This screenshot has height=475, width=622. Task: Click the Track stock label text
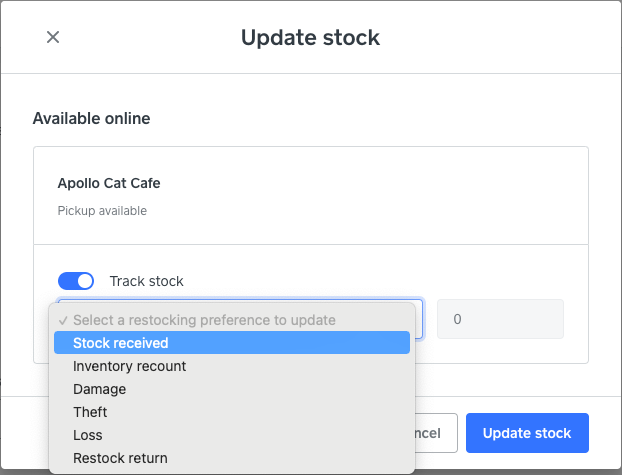pyautogui.click(x=147, y=281)
